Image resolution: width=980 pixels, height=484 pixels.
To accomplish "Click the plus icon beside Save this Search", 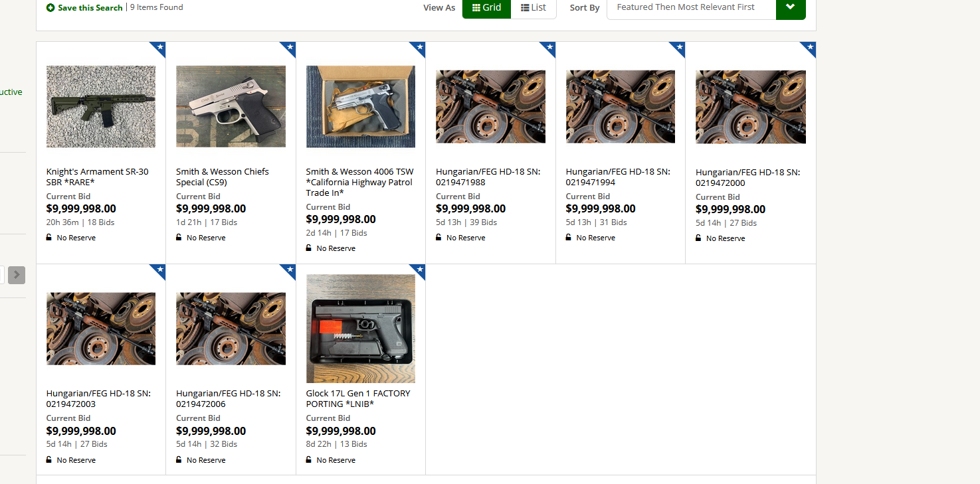I will [50, 8].
